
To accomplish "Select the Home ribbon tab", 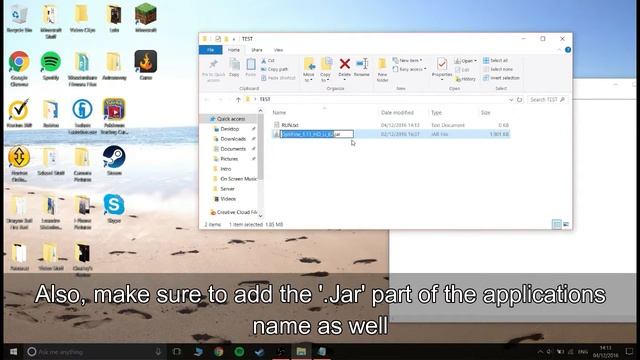I will coord(233,50).
